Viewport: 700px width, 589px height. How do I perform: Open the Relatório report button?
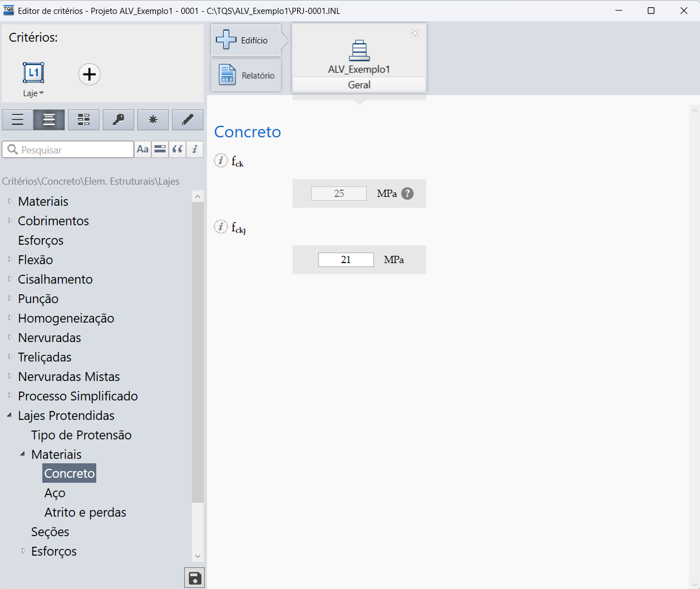tap(246, 75)
